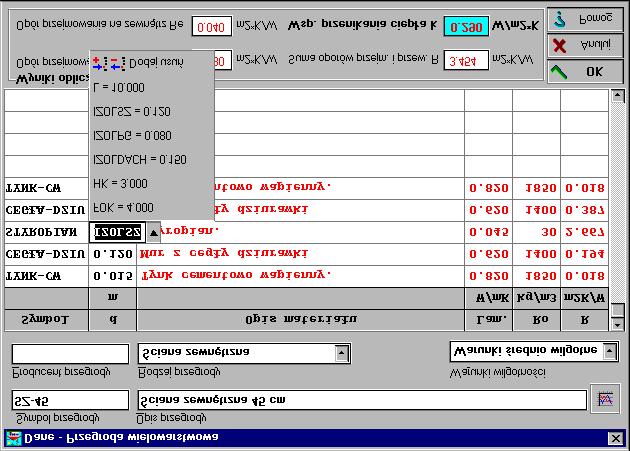Click the Producent przegrody input field
Screen dimensions: 630x451
point(70,354)
